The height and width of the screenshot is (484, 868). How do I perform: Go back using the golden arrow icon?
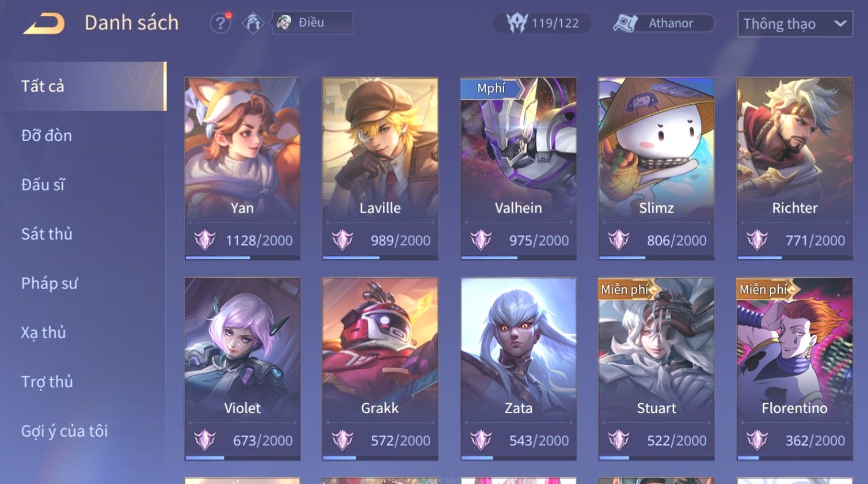click(44, 24)
